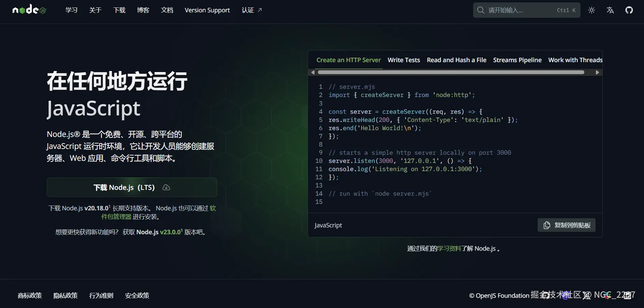Switch to the Write Tests tab

(404, 60)
